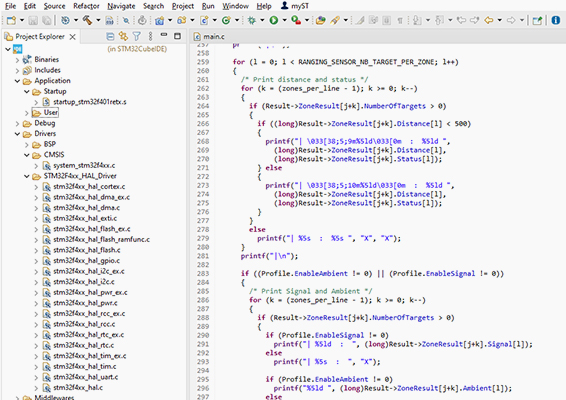Open dropdown next to yellow Back arrow
This screenshot has height=400, width=566.
(x=500, y=20)
